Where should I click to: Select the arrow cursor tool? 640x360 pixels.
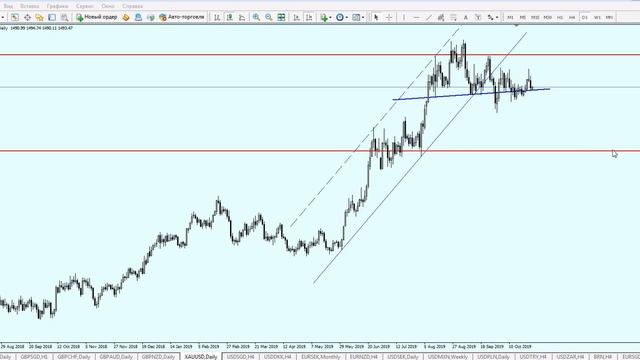[x=376, y=17]
